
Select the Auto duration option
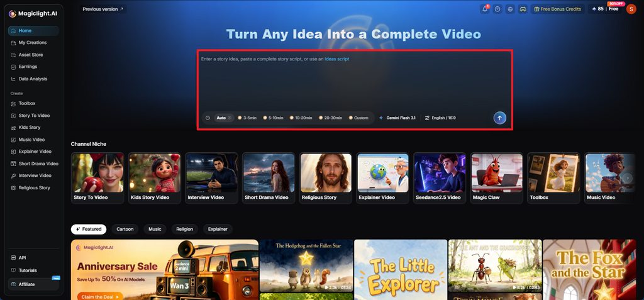224,118
